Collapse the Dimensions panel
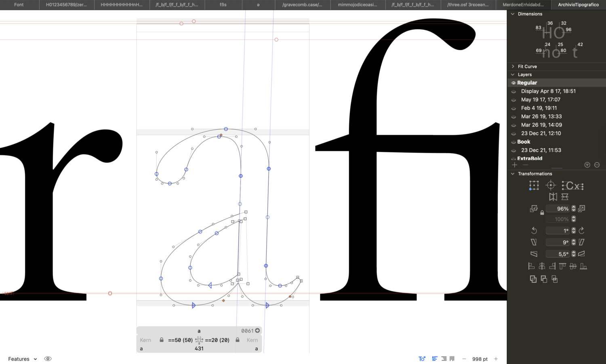This screenshot has width=606, height=364. [x=513, y=13]
